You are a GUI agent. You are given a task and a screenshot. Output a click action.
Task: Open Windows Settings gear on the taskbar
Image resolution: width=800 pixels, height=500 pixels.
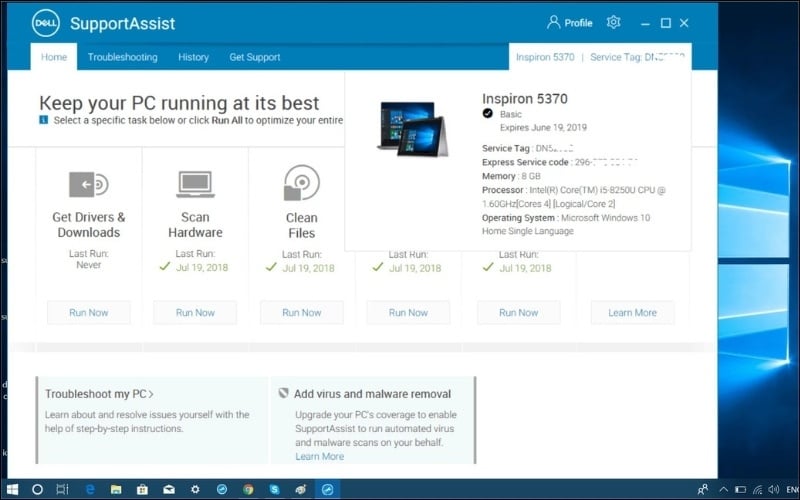click(x=195, y=490)
